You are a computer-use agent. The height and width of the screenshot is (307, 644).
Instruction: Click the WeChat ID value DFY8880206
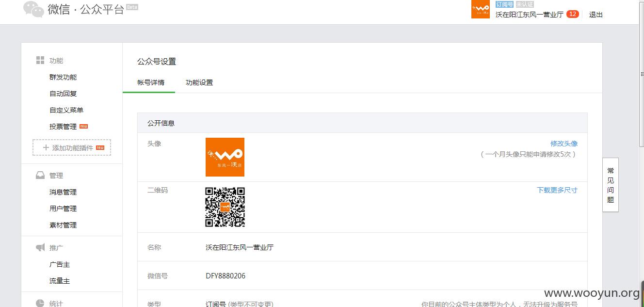225,276
